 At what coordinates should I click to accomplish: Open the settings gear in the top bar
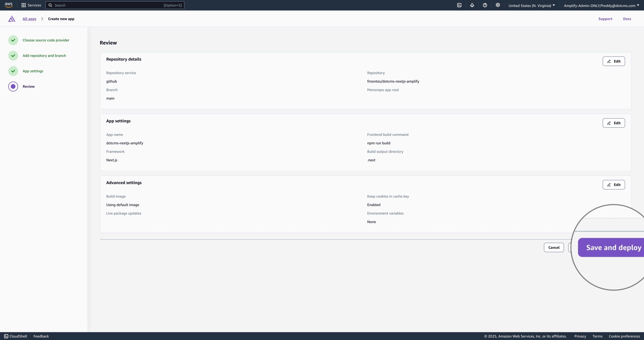[498, 5]
